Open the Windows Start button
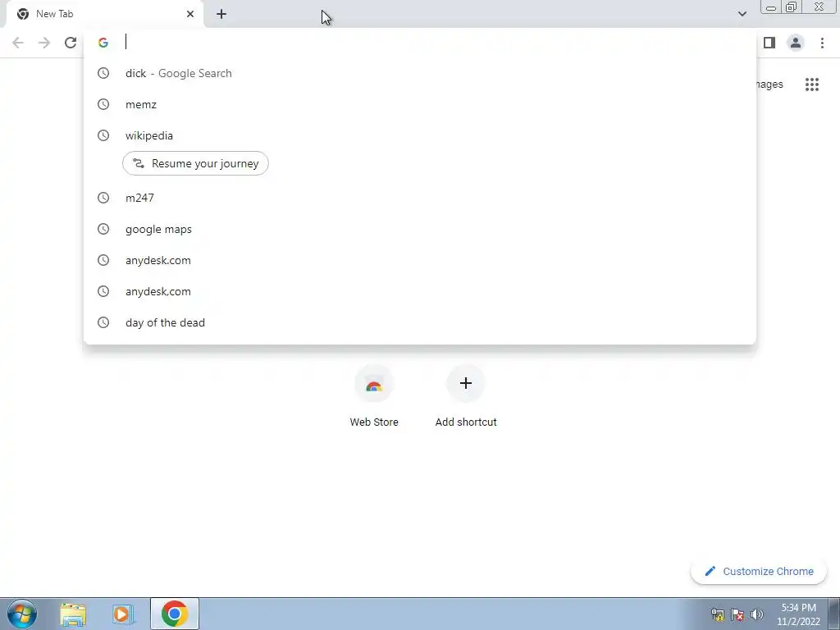The width and height of the screenshot is (840, 630). tap(22, 614)
